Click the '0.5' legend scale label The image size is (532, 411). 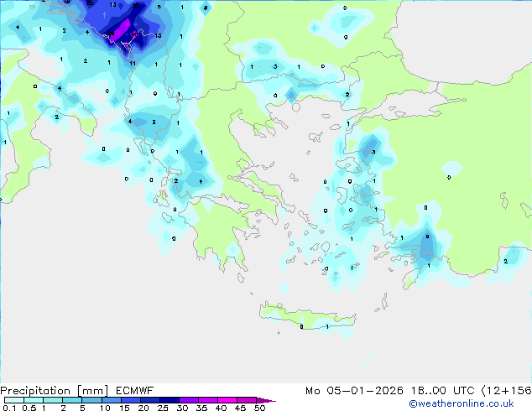(29, 408)
